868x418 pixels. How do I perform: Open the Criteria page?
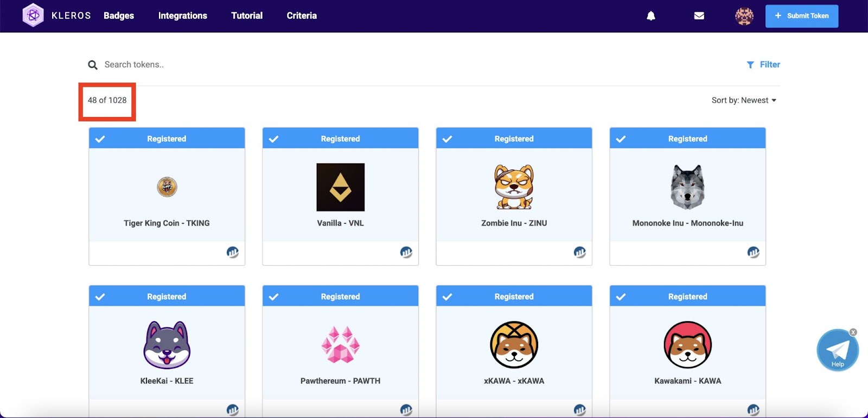[302, 16]
